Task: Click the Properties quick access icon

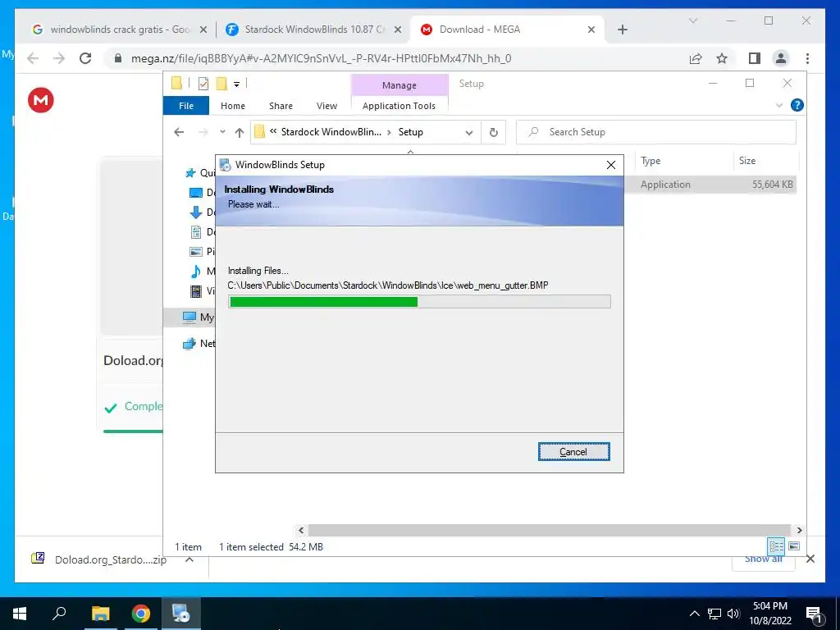Action: click(203, 83)
